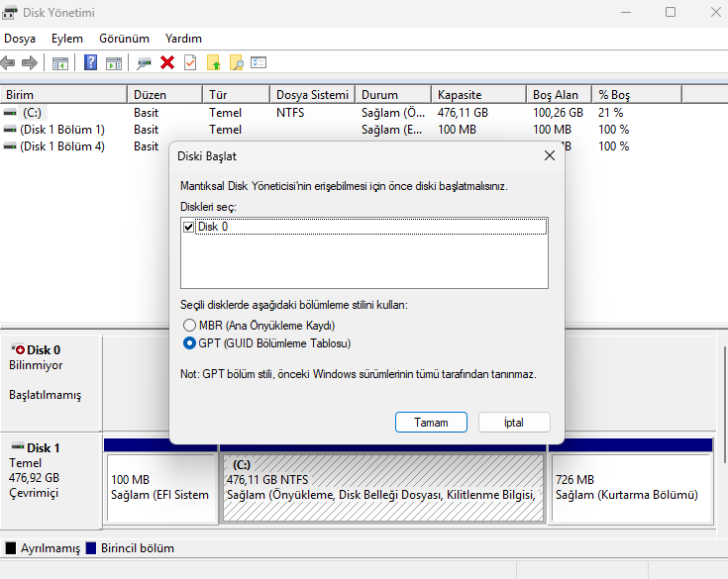Sort by Dosya Sistemi column header
Viewport: 728px width, 579px height.
point(312,95)
